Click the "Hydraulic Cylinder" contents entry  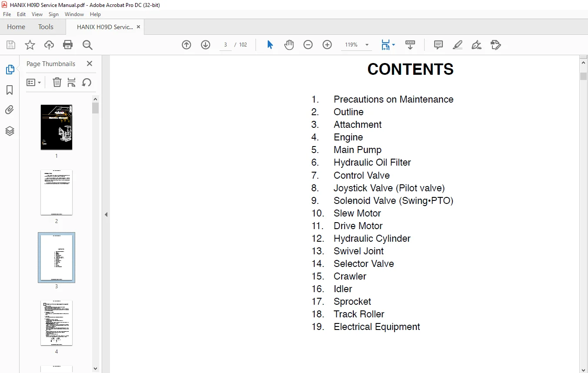coord(372,239)
